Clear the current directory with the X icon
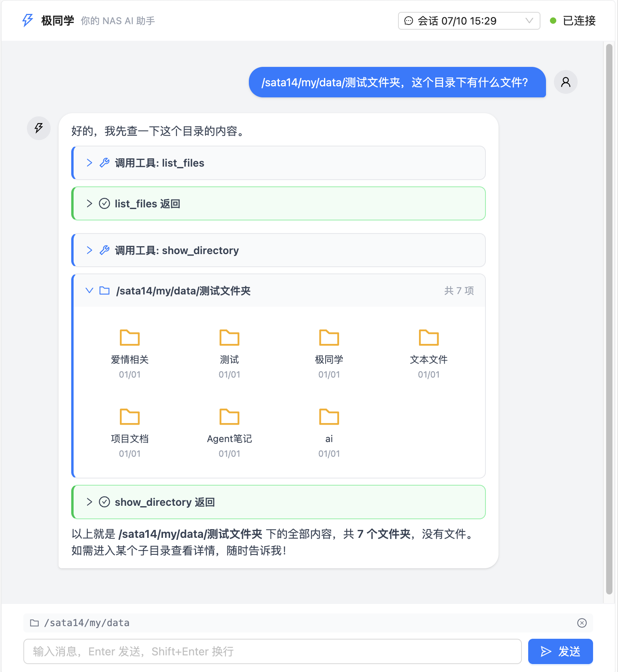 click(x=582, y=623)
